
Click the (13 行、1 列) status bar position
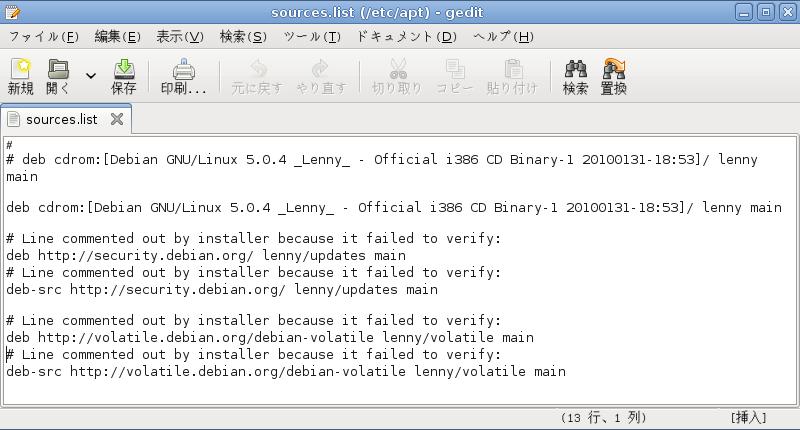pyautogui.click(x=604, y=418)
